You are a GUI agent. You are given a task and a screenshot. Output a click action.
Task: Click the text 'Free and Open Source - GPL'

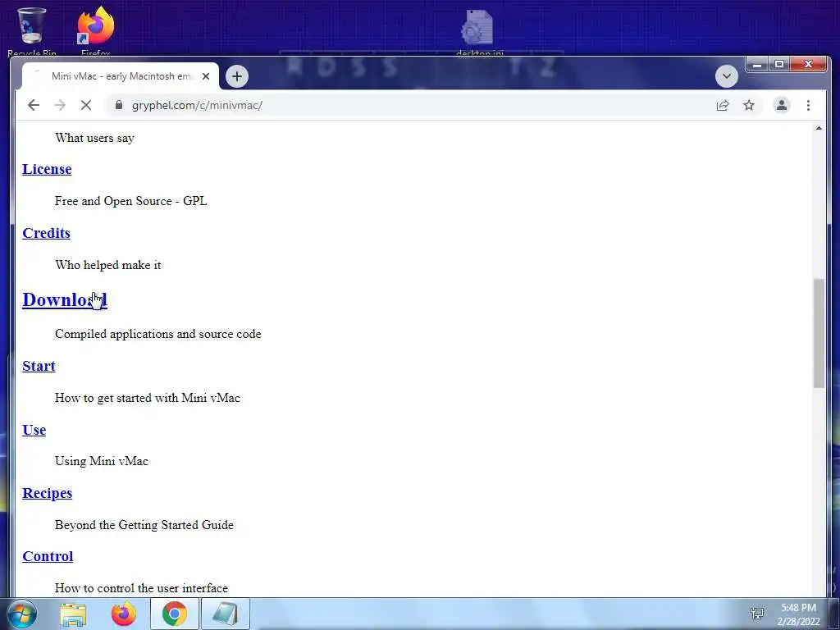pyautogui.click(x=130, y=201)
